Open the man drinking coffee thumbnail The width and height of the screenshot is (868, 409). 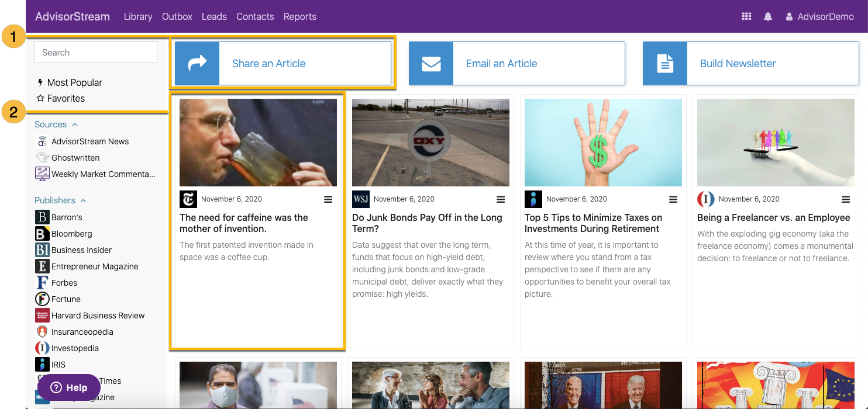point(258,143)
